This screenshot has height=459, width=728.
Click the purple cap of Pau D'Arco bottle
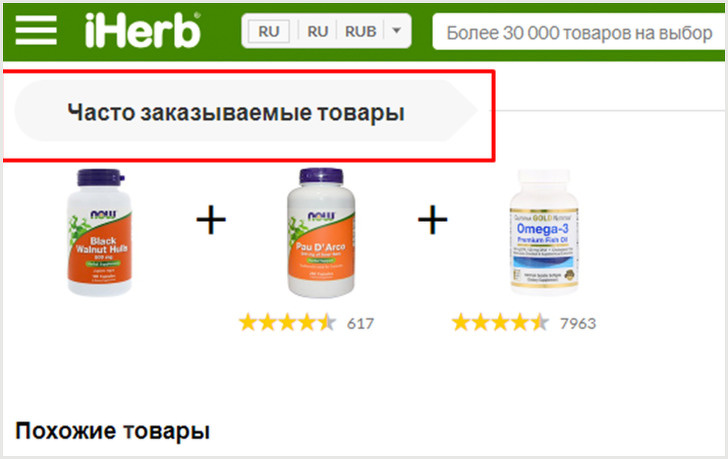(321, 176)
